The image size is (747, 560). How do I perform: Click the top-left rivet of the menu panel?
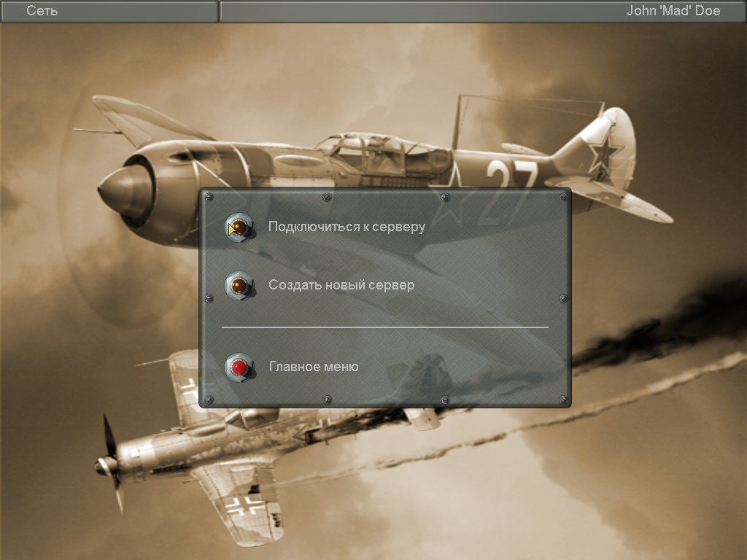click(x=209, y=198)
